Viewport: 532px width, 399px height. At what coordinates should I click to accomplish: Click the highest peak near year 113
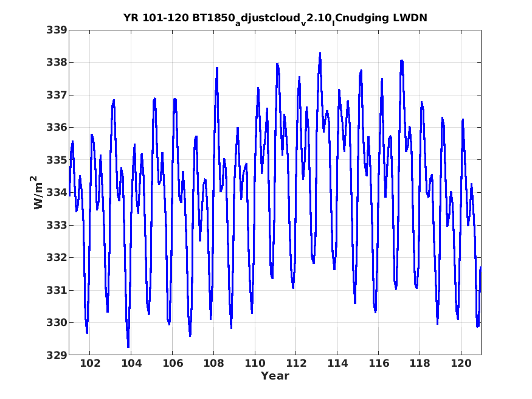(x=320, y=54)
